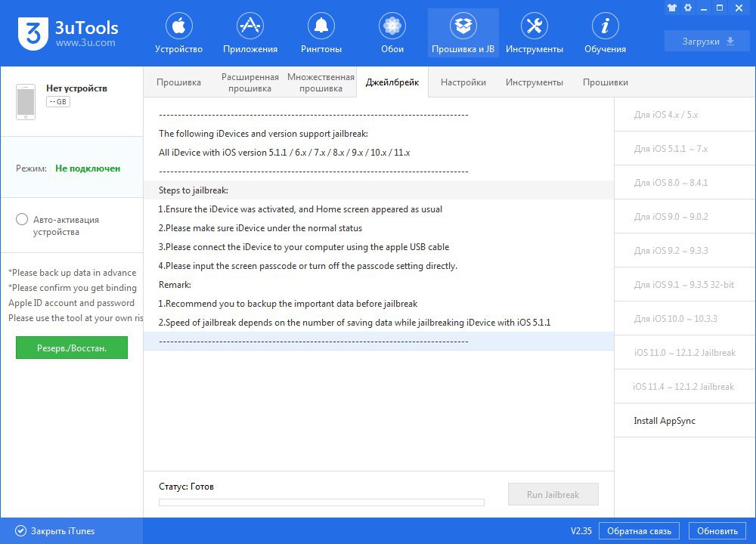The height and width of the screenshot is (544, 756).
Task: Click the Нет устройств label
Action: click(x=76, y=88)
